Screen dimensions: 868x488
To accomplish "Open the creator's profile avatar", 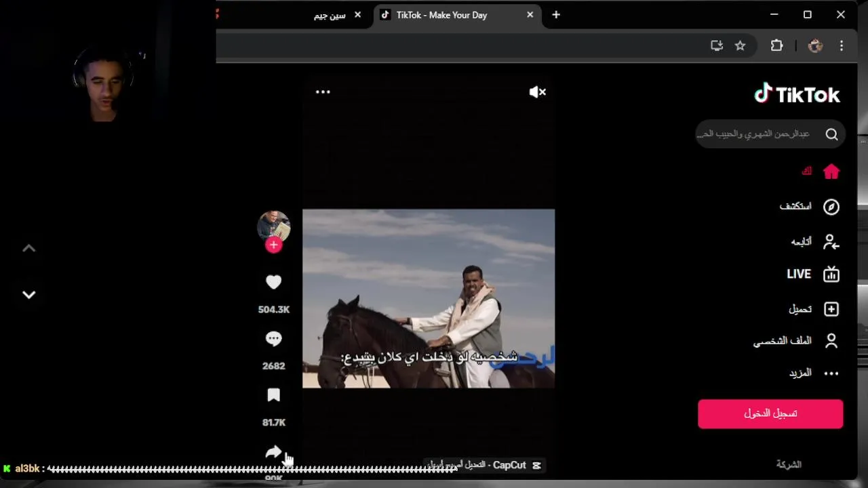I will coord(273,226).
